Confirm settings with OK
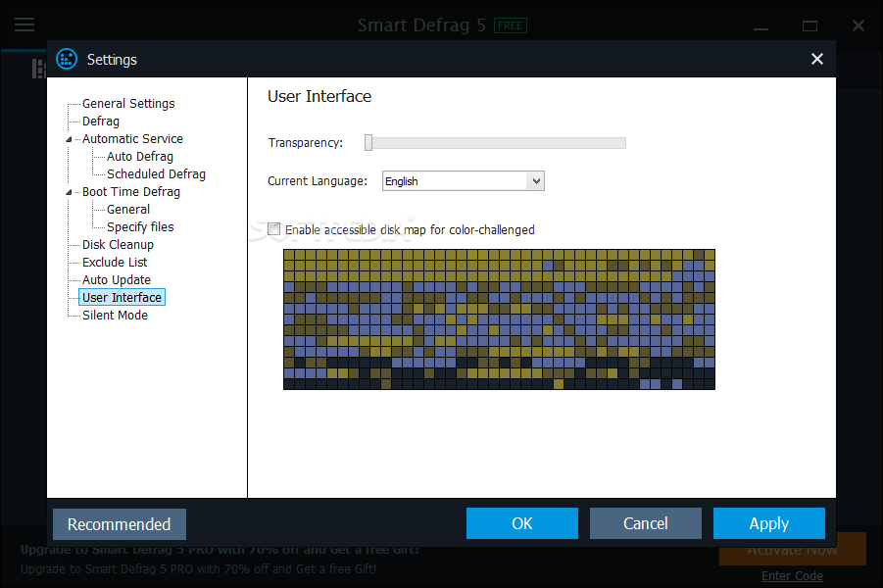Image resolution: width=883 pixels, height=588 pixels. pyautogui.click(x=522, y=523)
